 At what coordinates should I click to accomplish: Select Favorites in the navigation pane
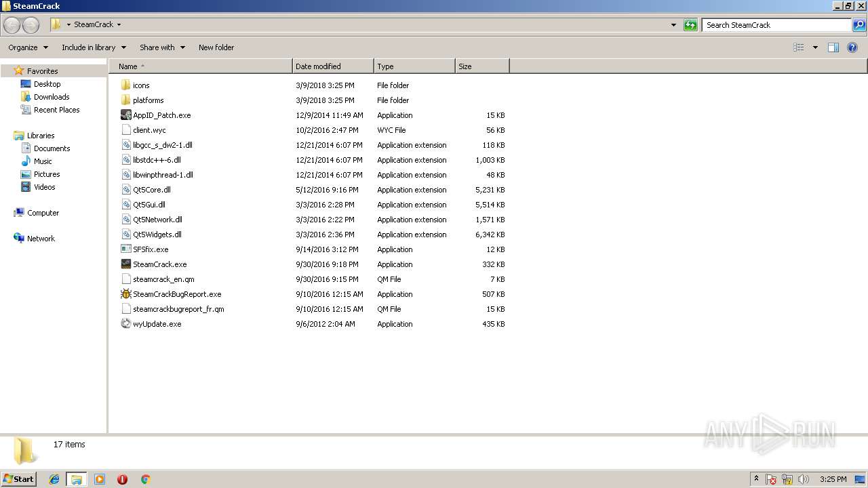[42, 71]
